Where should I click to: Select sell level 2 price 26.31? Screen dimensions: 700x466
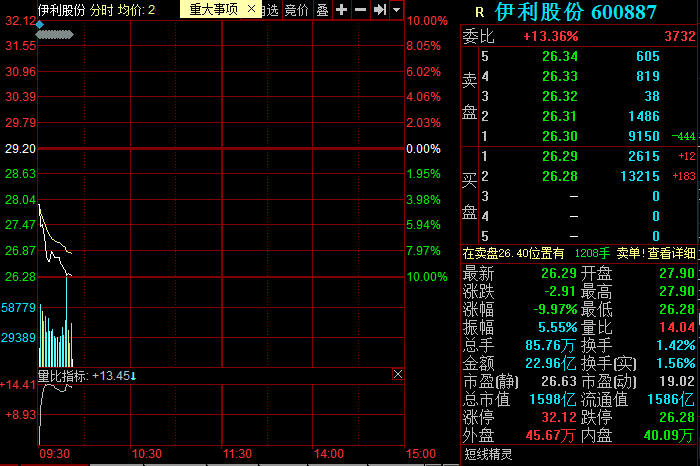pyautogui.click(x=560, y=116)
